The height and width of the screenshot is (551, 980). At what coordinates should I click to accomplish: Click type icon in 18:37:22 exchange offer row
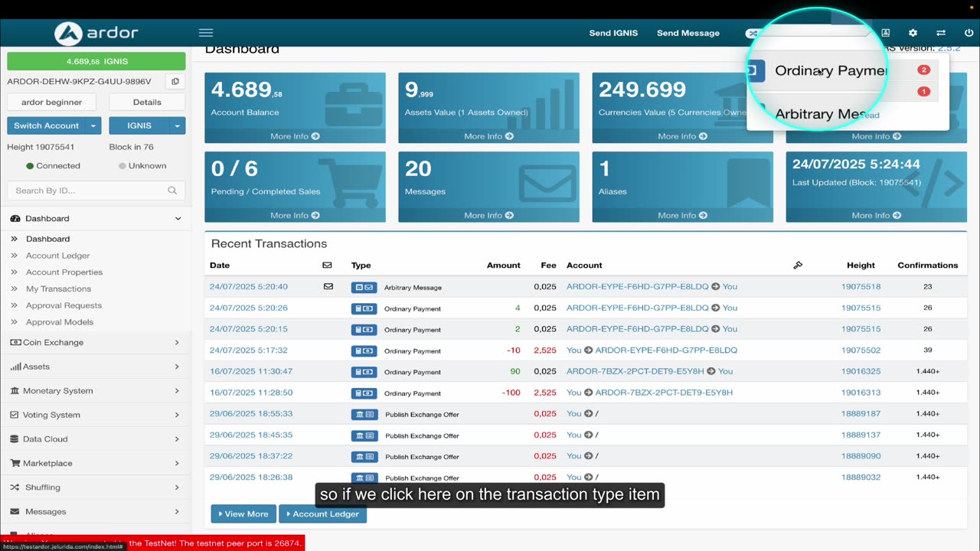(364, 456)
